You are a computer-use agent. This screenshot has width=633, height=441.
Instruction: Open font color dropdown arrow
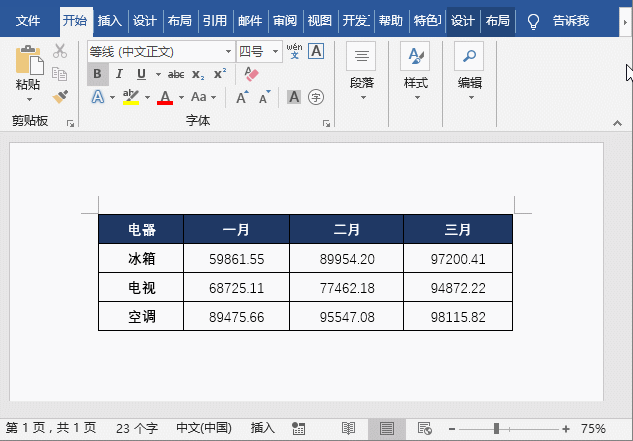(x=181, y=97)
